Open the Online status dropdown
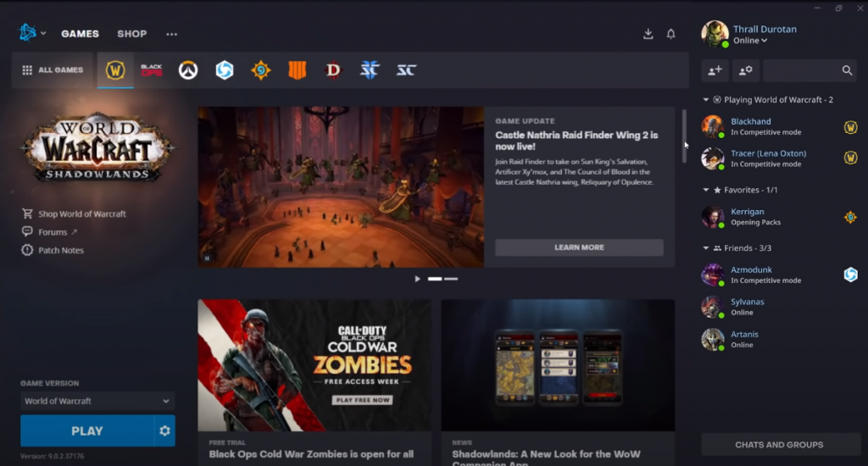The image size is (868, 466). click(750, 41)
